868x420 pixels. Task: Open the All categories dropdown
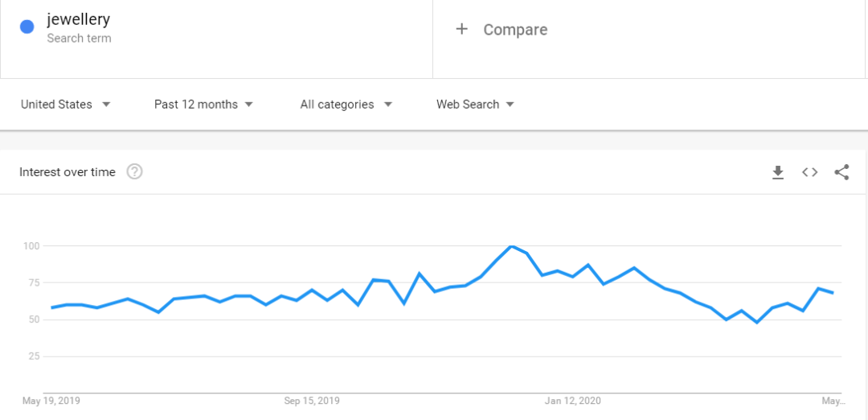point(346,105)
